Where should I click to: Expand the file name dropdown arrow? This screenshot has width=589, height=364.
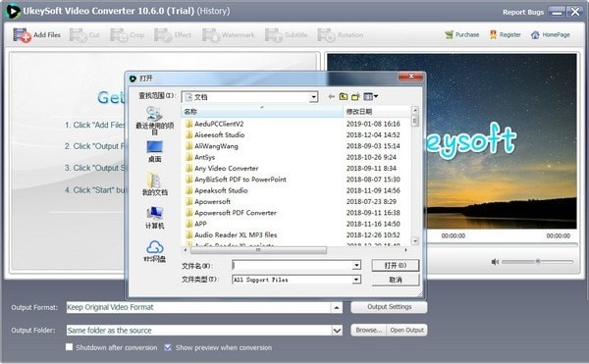click(x=356, y=265)
